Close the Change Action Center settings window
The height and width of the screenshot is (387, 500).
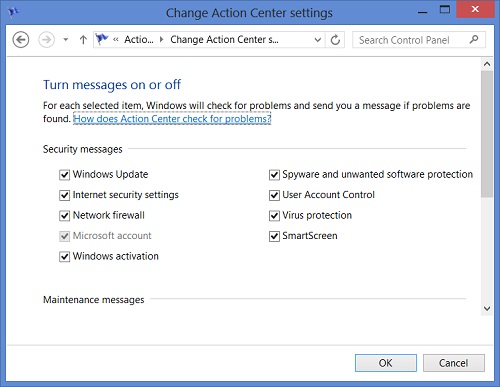[x=475, y=9]
